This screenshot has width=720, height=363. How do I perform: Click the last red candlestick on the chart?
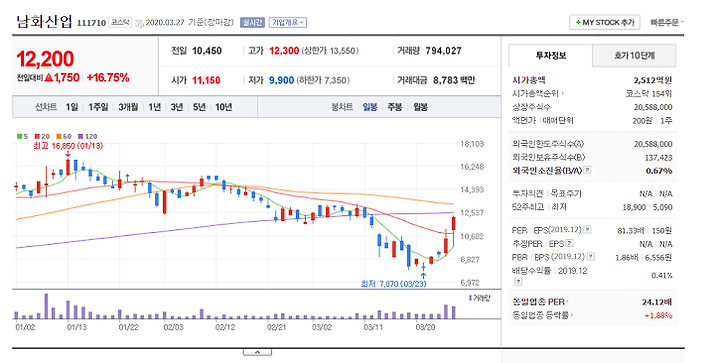click(453, 223)
